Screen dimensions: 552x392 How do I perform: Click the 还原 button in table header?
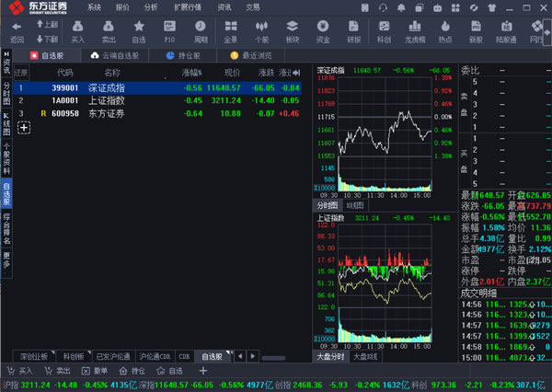[21, 73]
